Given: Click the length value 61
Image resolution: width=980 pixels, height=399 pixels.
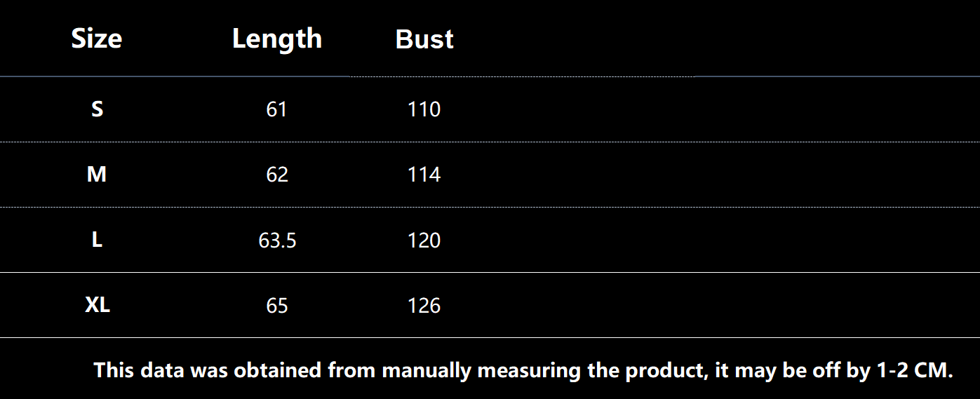Looking at the screenshot, I should (x=277, y=109).
